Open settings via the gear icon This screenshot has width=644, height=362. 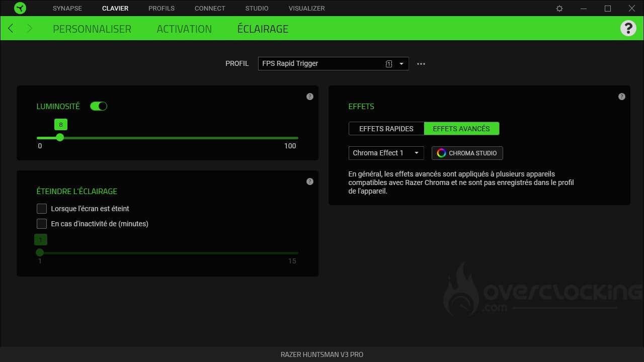click(559, 9)
